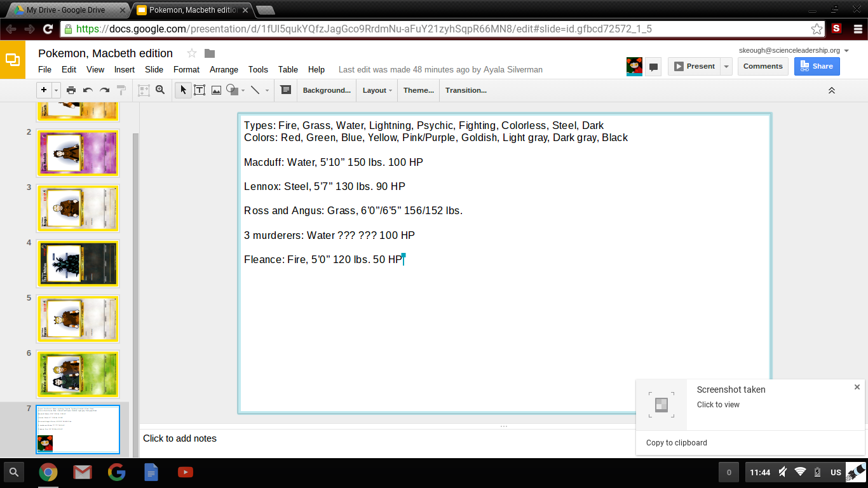Open the Format menu

click(x=186, y=69)
